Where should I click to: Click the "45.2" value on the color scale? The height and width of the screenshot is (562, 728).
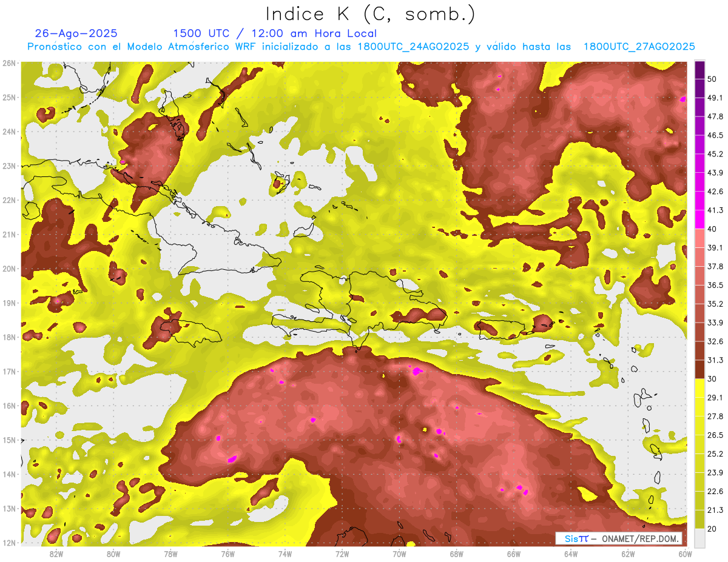[715, 154]
